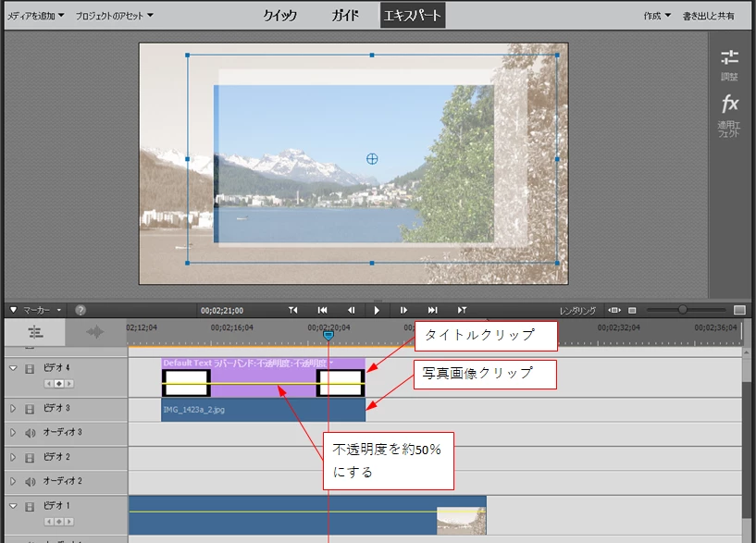This screenshot has height=543, width=756.
Task: Click next keyframe button on ビデオ 4
Action: click(69, 384)
